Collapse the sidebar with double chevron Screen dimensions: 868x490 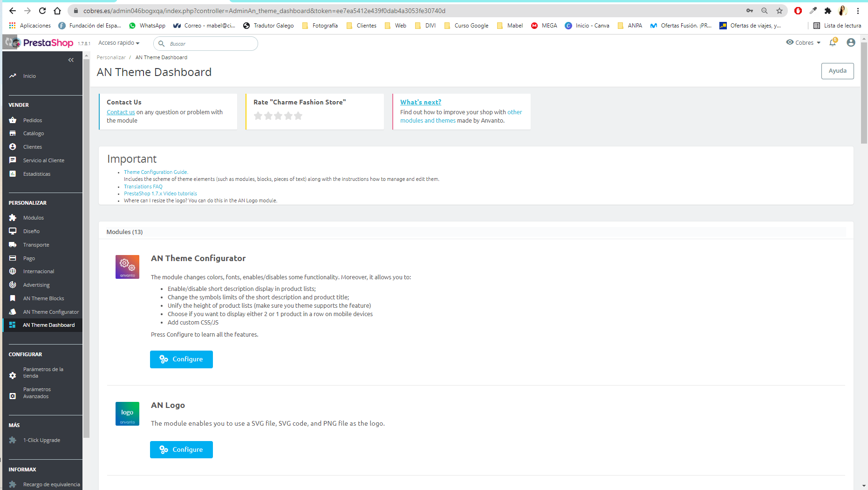(x=71, y=60)
